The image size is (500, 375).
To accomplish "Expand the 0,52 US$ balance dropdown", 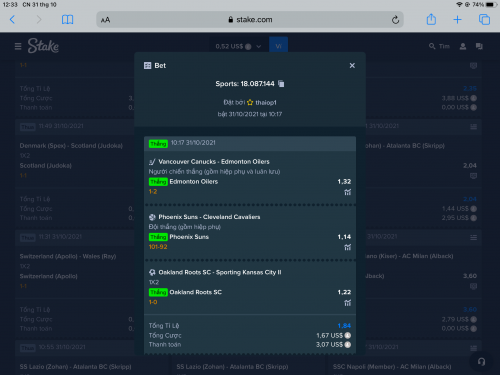I will pyautogui.click(x=238, y=46).
